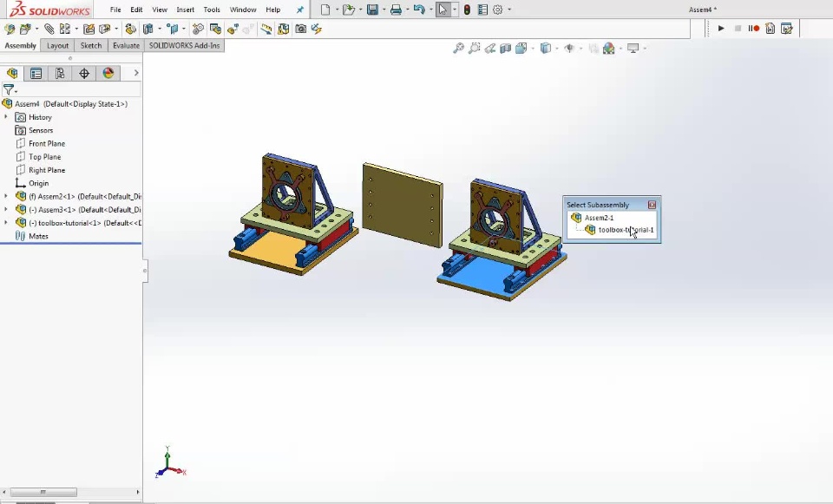
Task: Open the DimXpertManager tab
Action: coord(84,73)
